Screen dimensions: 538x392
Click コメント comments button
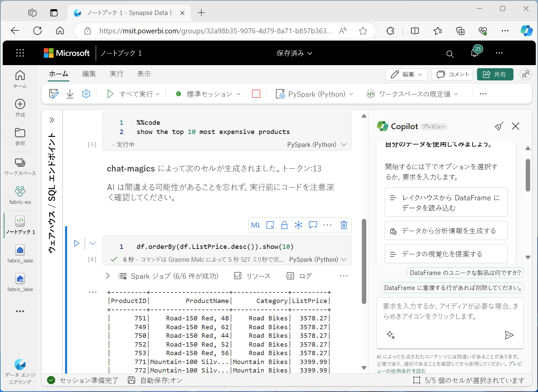tap(452, 74)
